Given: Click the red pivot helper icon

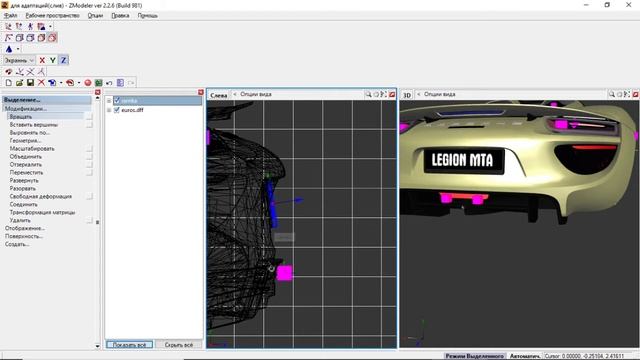Looking at the screenshot, I should (x=9, y=72).
